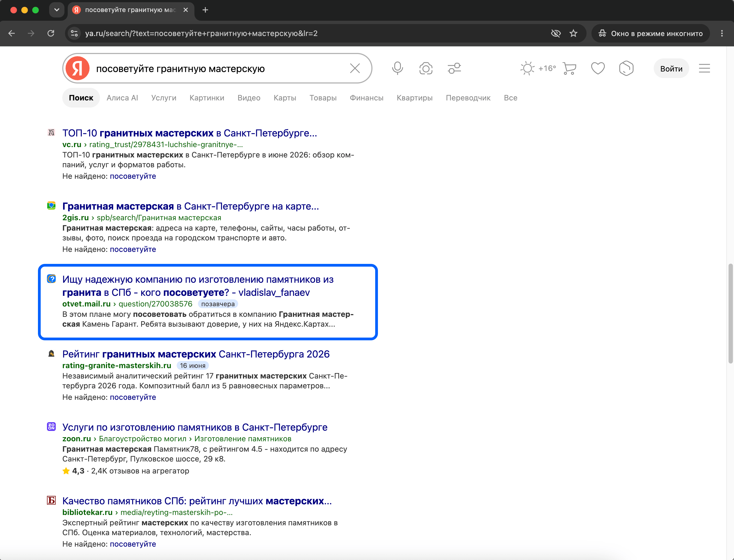The height and width of the screenshot is (560, 734).
Task: View site information icon in address bar
Action: [x=74, y=33]
